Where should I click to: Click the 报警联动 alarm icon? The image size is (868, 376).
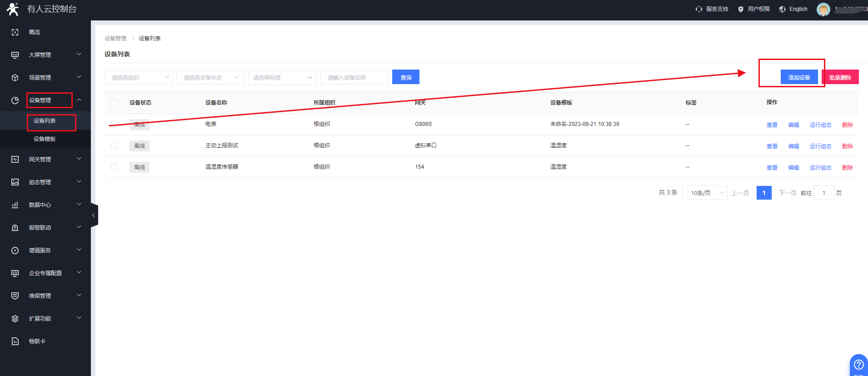[15, 228]
